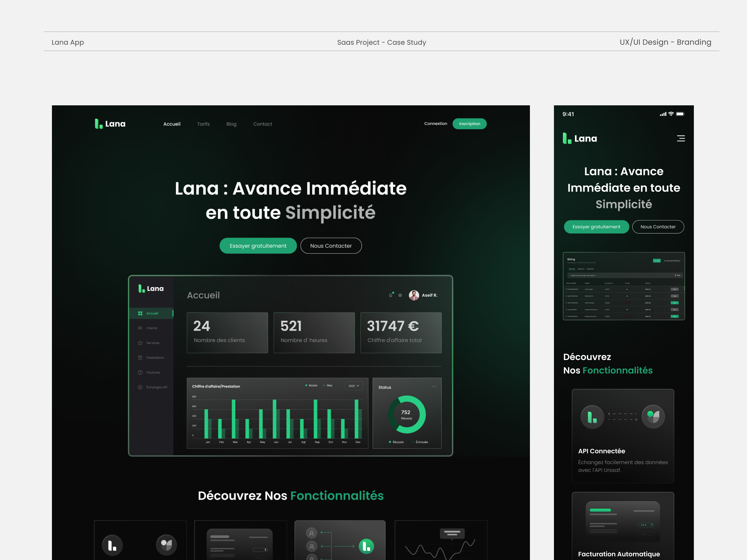Click the Essayer gratuitement button
The image size is (747, 560).
pyautogui.click(x=258, y=246)
